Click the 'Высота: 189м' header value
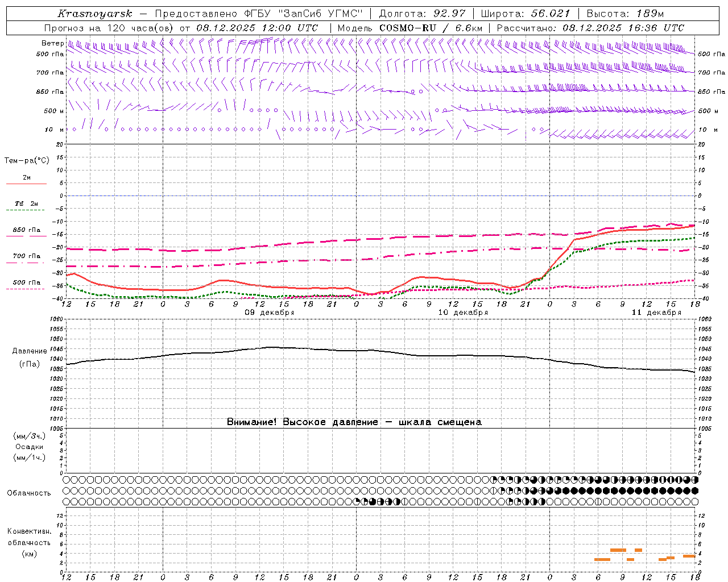This screenshot has width=728, height=582. tap(625, 14)
